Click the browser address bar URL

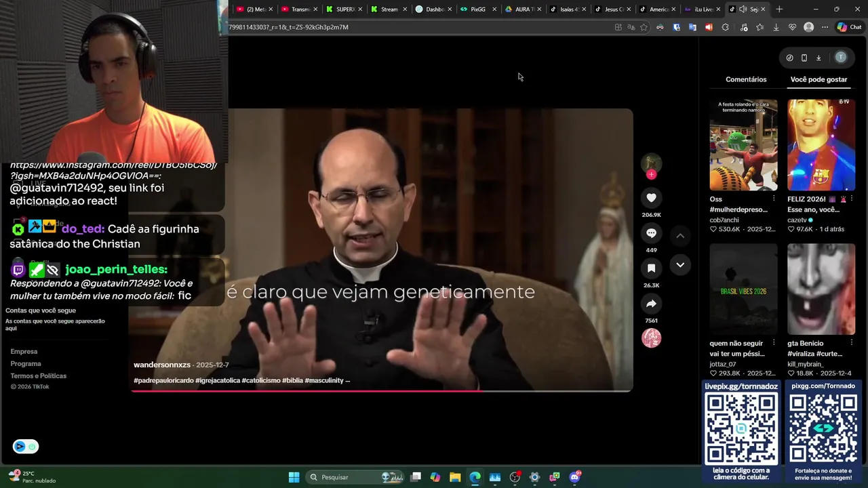[420, 27]
